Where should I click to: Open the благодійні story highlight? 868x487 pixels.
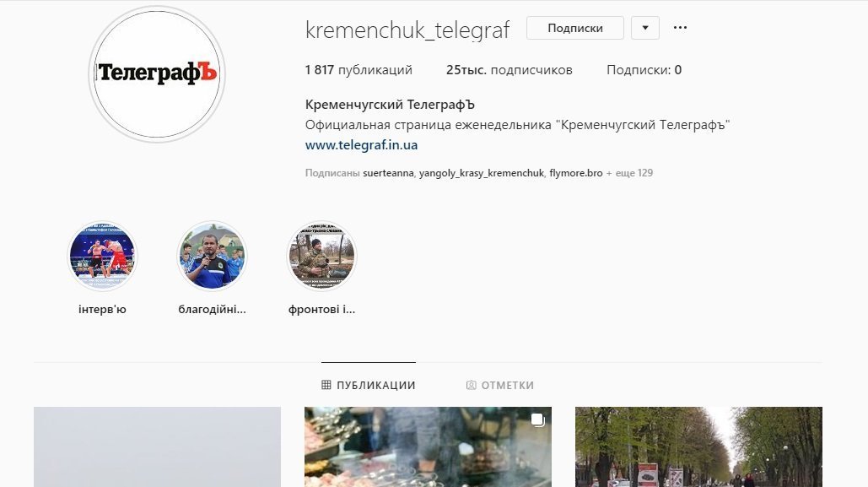(212, 257)
